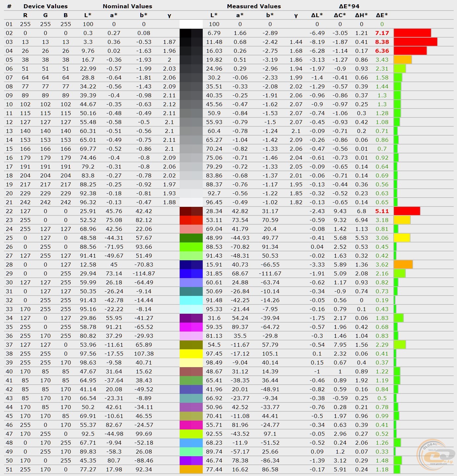457x476 pixels.
Task: Click the ΔL* value '-8.19'
Action: click(x=317, y=42)
